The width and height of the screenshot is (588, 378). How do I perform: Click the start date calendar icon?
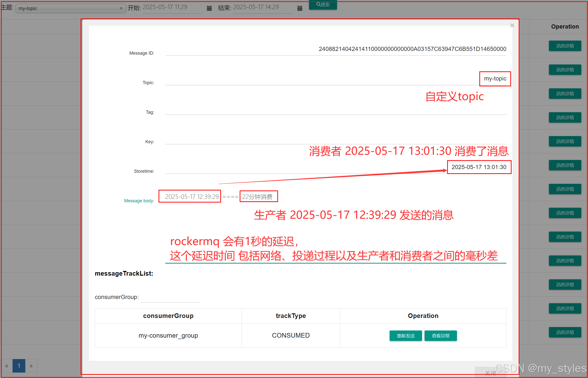(x=209, y=8)
